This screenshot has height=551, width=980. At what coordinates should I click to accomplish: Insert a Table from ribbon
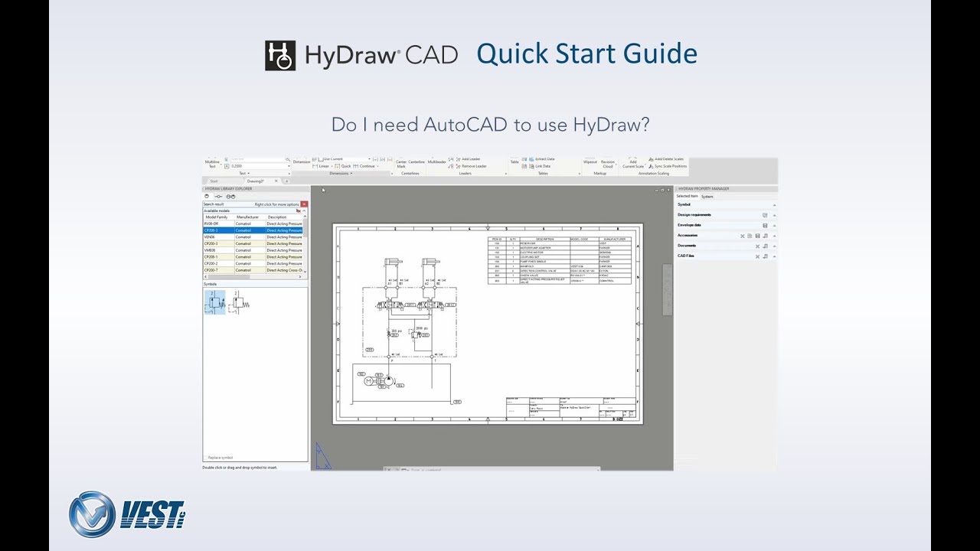click(x=514, y=161)
